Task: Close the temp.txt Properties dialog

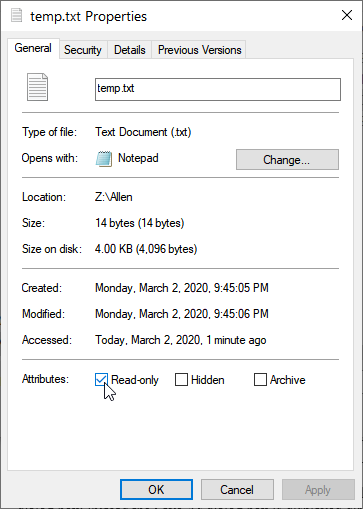Action: (x=347, y=15)
